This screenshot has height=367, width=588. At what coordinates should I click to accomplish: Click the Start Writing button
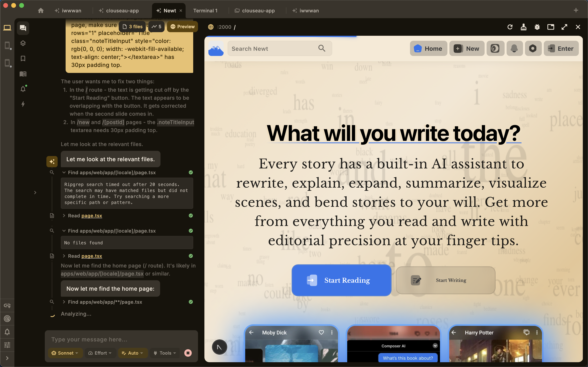[x=445, y=280]
